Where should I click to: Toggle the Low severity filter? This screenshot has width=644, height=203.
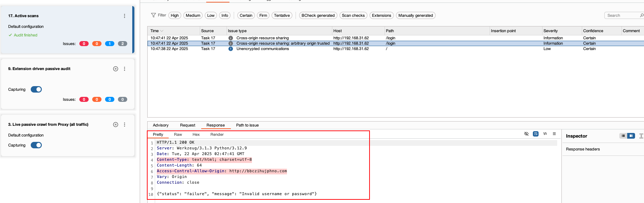(x=211, y=15)
